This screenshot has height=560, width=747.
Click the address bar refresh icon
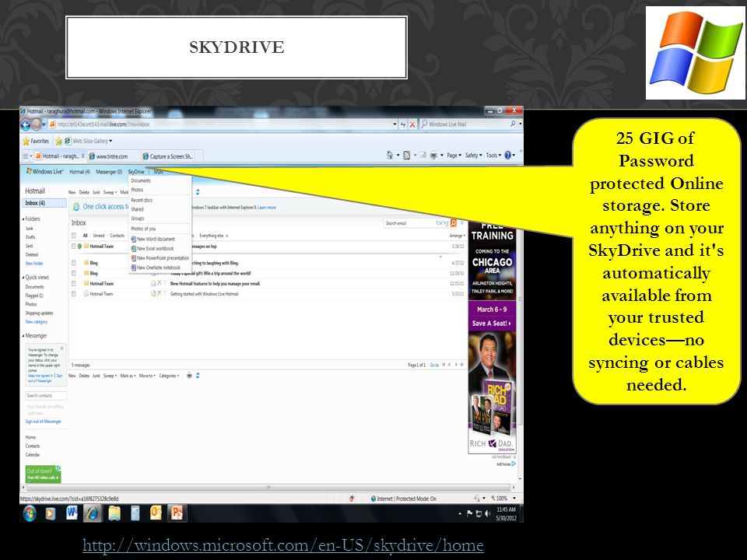pos(403,124)
